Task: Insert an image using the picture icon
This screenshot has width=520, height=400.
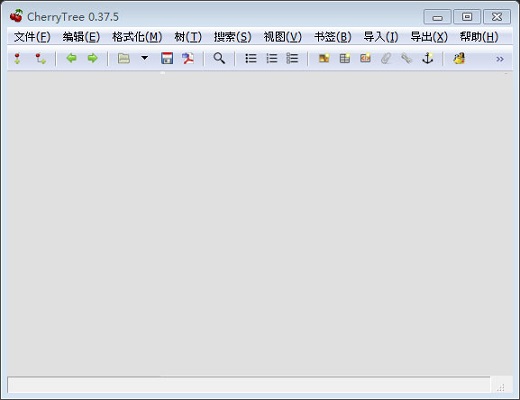Action: coord(324,58)
